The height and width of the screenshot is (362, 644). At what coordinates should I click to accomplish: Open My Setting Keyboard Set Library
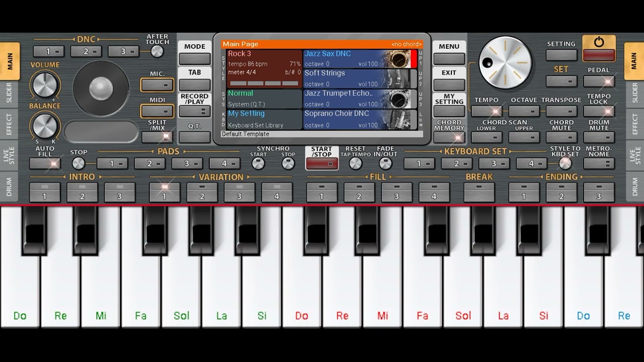[x=264, y=119]
